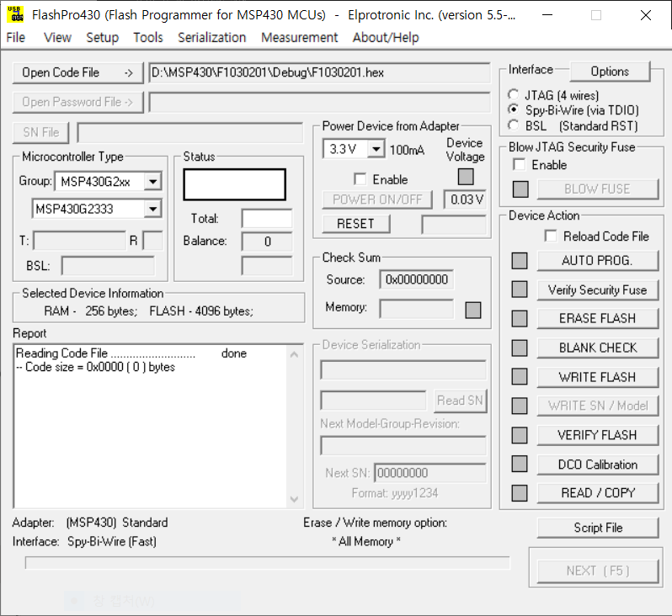This screenshot has width=672, height=616.
Task: Click DCO Calibration button
Action: pos(597,465)
